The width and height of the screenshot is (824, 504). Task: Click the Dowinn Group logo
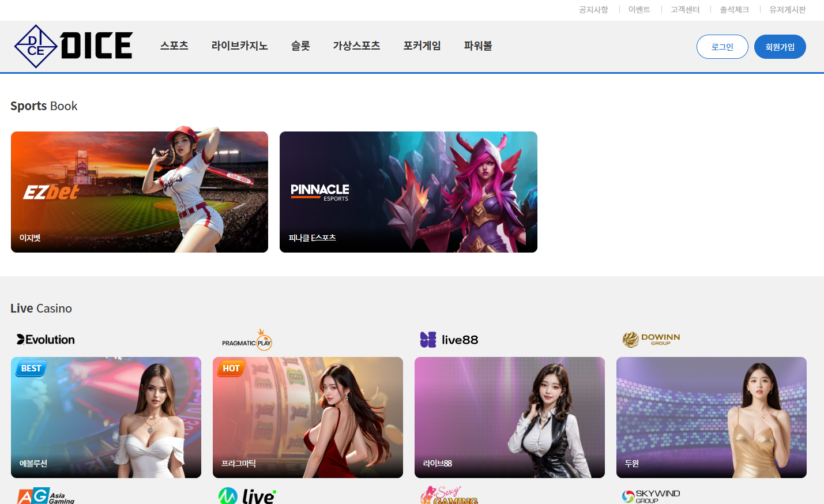(x=651, y=340)
